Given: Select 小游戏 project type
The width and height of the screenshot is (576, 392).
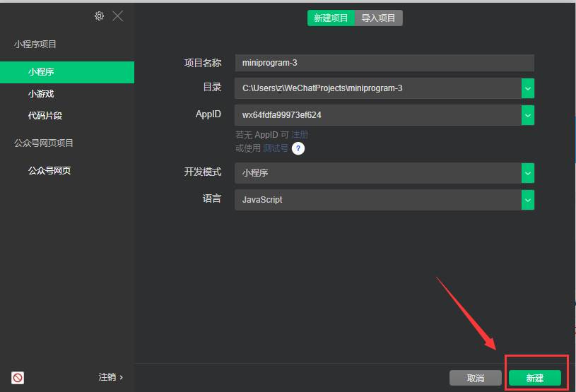Looking at the screenshot, I should tap(41, 94).
